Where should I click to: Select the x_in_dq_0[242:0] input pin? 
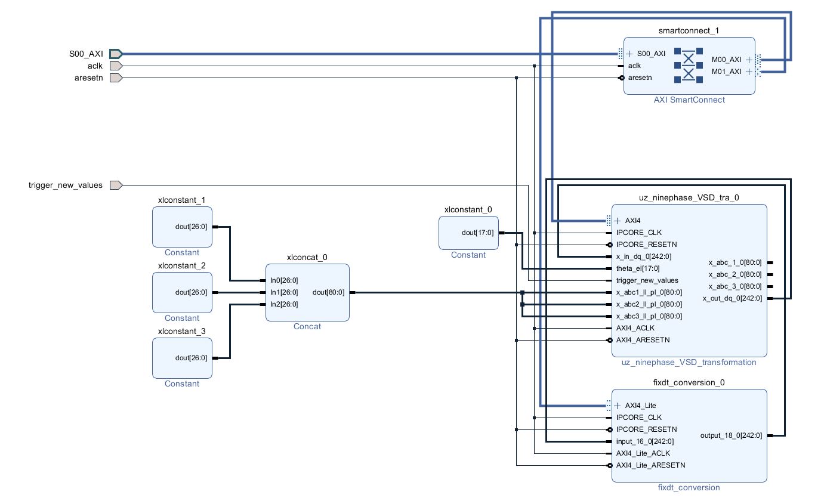pos(643,256)
